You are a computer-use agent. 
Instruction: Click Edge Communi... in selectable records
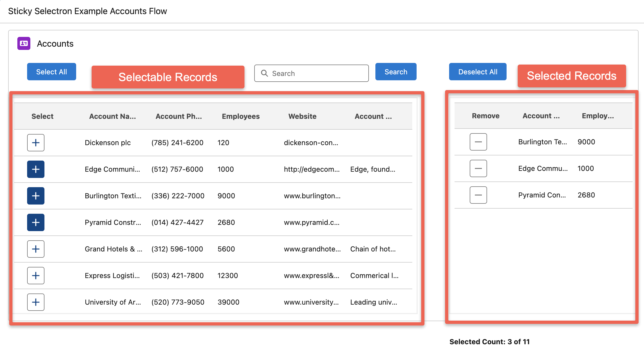tap(112, 169)
